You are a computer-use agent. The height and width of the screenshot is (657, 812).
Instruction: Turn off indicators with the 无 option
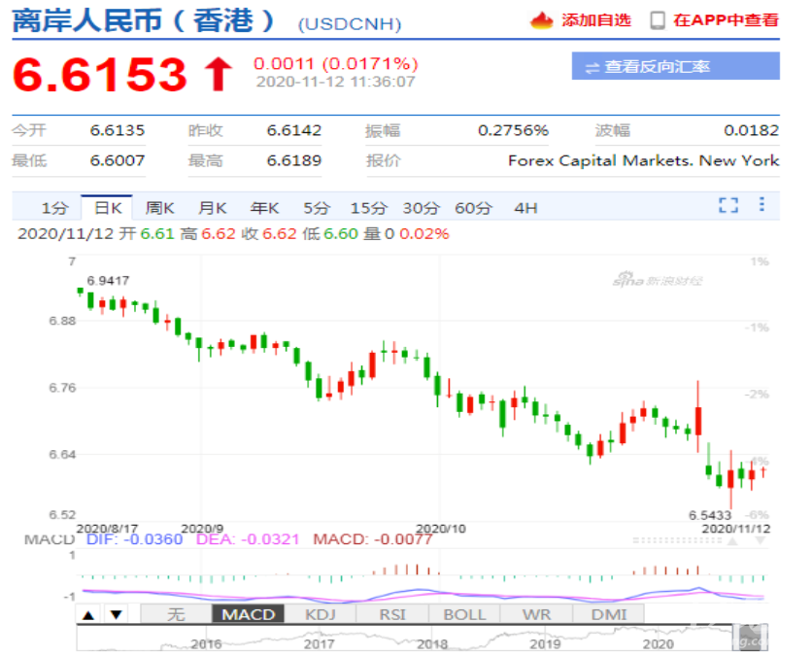point(175,614)
